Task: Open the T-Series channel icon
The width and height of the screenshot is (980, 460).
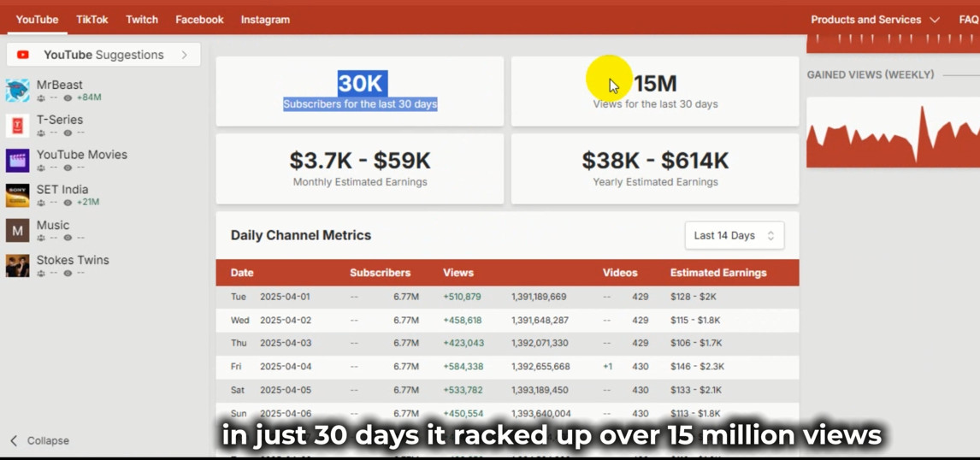Action: [17, 126]
